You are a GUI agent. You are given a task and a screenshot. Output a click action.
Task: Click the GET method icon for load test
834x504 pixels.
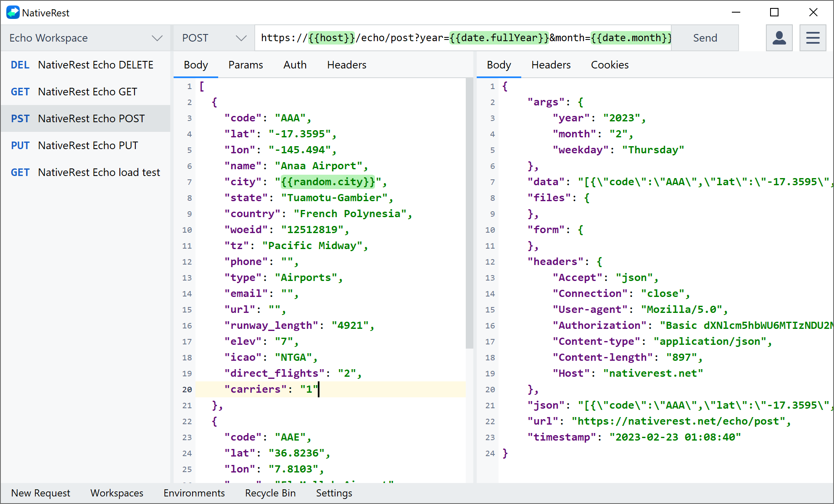[x=20, y=173]
